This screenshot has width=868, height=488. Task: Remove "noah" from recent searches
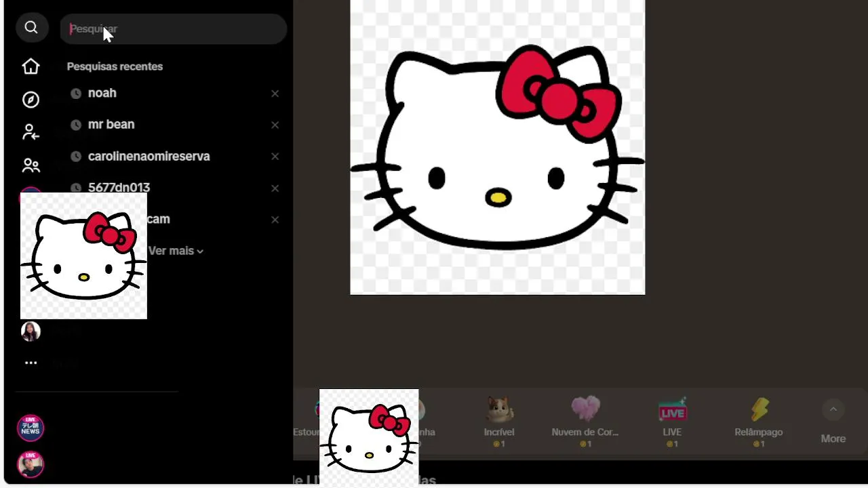[x=275, y=94]
